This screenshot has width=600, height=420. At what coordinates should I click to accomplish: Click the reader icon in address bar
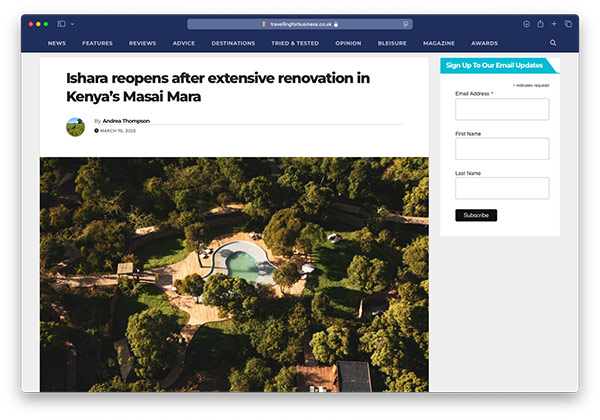click(x=405, y=23)
